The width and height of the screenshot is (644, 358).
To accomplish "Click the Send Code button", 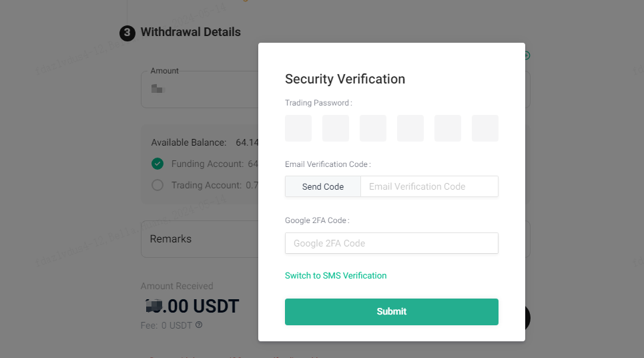I will pos(323,186).
